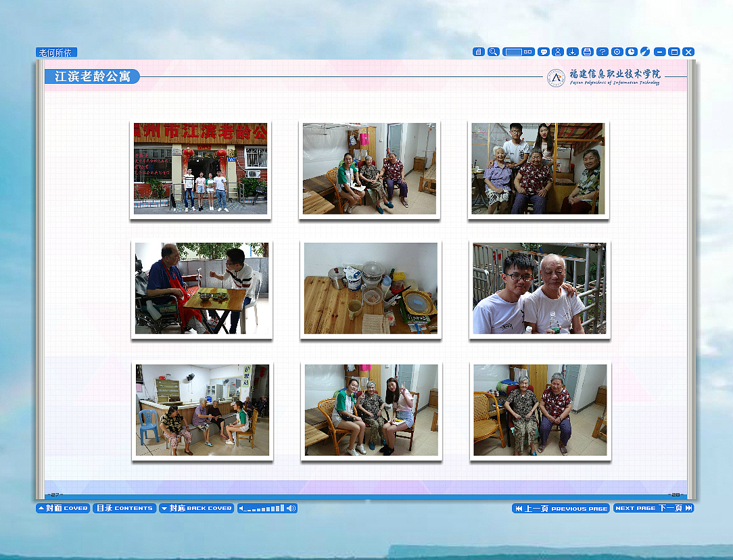Open the page document icon in toolbar
The height and width of the screenshot is (560, 733).
point(478,52)
